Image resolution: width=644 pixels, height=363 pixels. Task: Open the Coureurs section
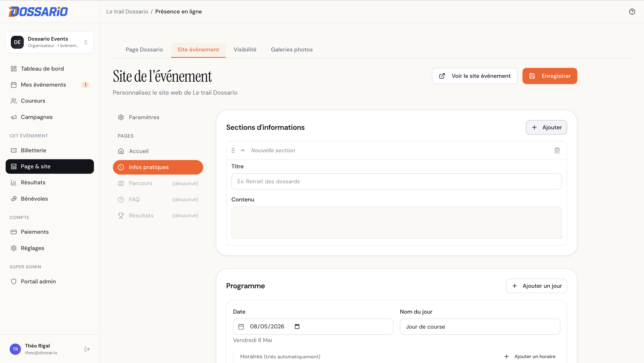[x=50, y=101]
